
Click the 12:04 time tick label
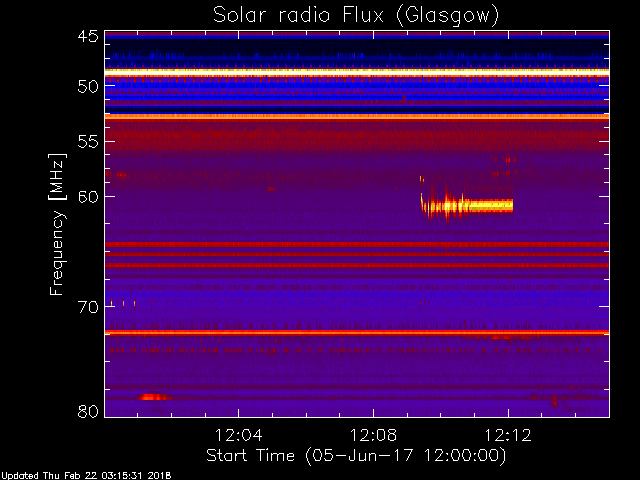click(x=238, y=435)
